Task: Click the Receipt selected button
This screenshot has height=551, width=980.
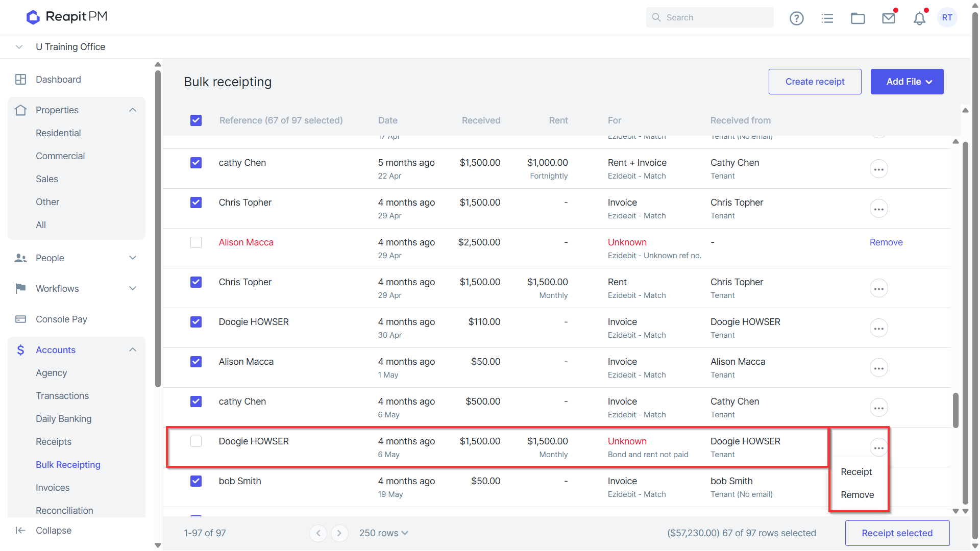Action: coord(897,533)
